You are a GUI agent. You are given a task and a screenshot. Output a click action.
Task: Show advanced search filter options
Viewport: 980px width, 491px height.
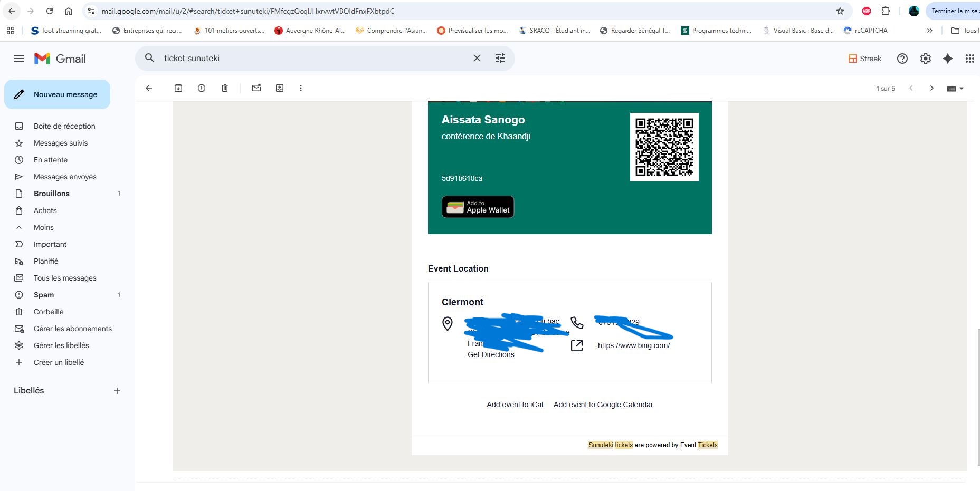500,58
